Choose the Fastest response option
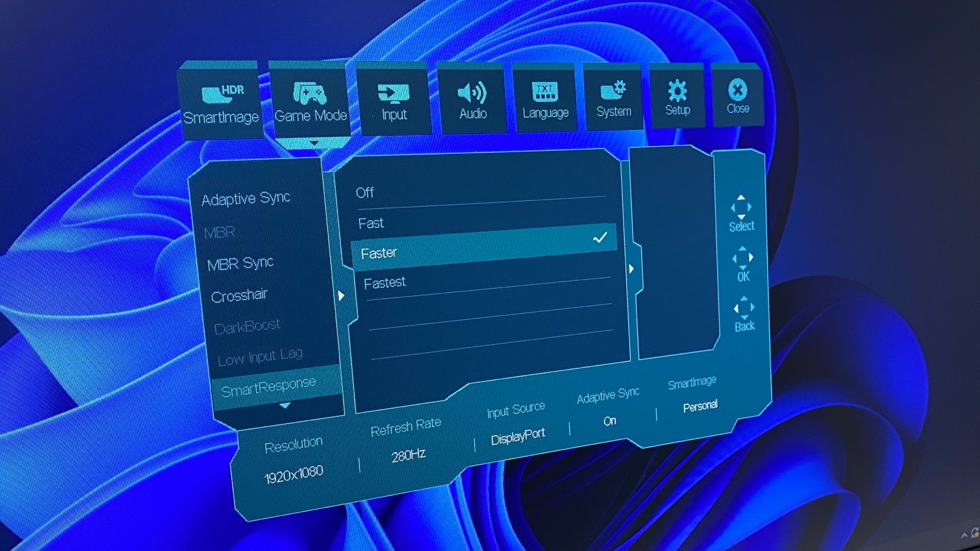Screen dimensions: 980x551 coord(385,282)
